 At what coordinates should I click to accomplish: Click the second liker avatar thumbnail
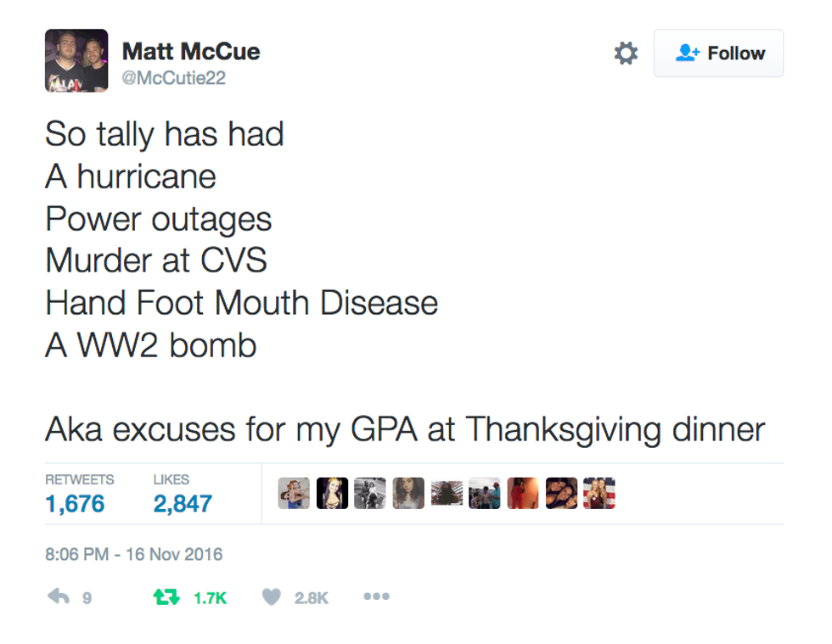pos(332,493)
